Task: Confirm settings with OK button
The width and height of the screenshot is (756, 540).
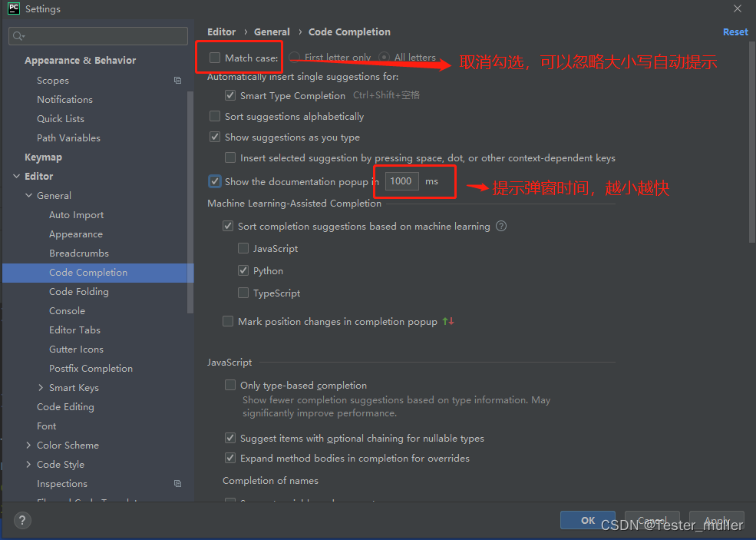Action: 588,520
